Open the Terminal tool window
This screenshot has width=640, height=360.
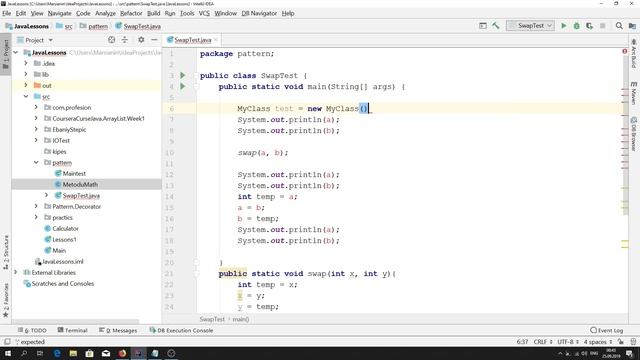coord(73,331)
